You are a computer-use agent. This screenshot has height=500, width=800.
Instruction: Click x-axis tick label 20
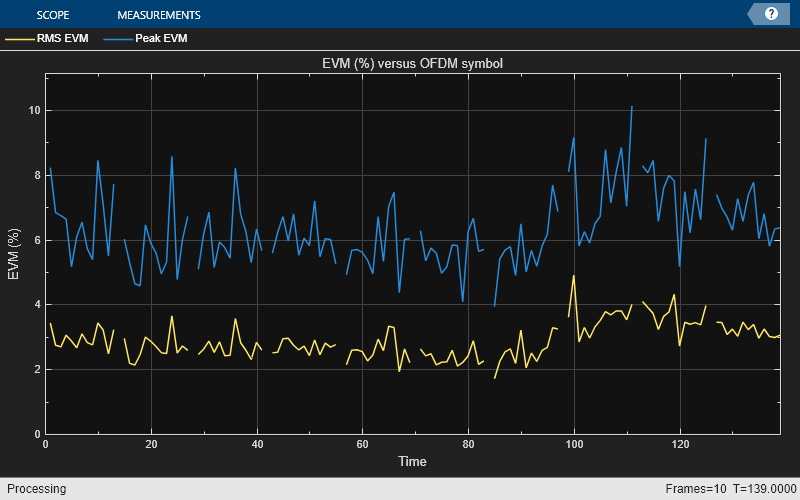point(151,444)
